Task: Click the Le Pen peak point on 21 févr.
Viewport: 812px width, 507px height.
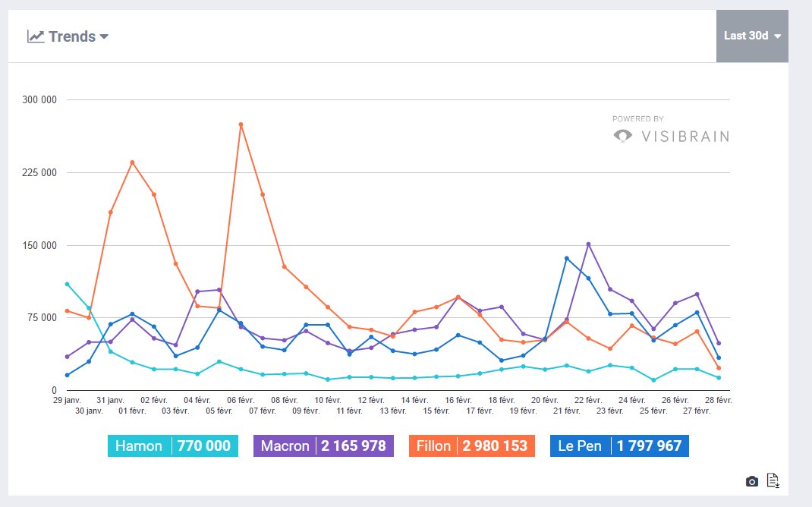Action: point(567,258)
